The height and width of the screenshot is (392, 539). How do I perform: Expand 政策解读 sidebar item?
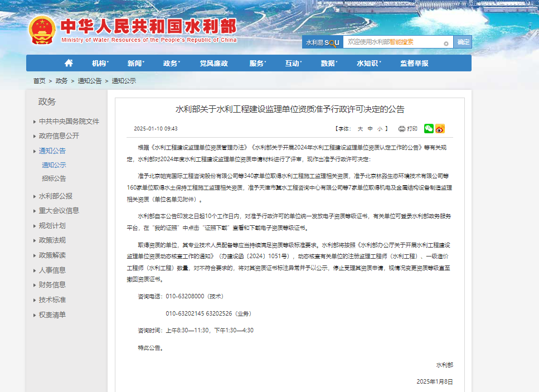click(x=52, y=255)
